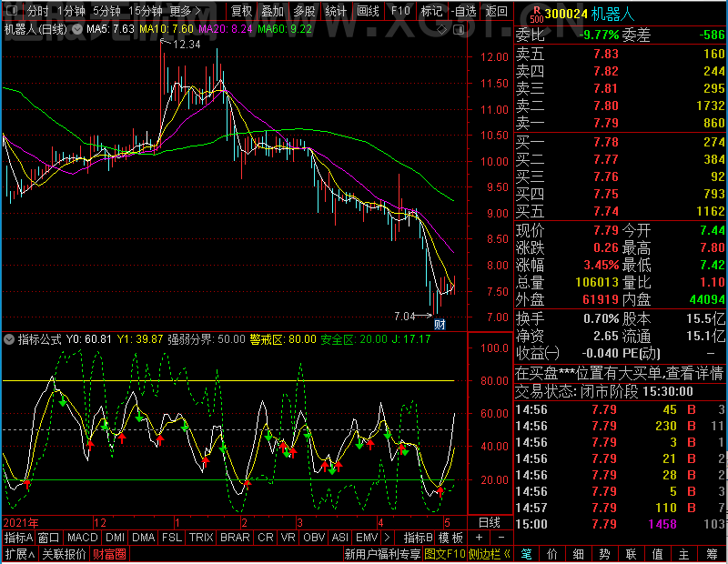
Task: Switch the indicator to CR
Action: pos(266,538)
